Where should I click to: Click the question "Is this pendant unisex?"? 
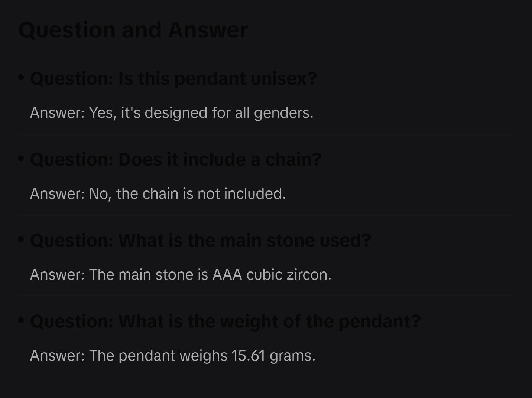point(173,79)
